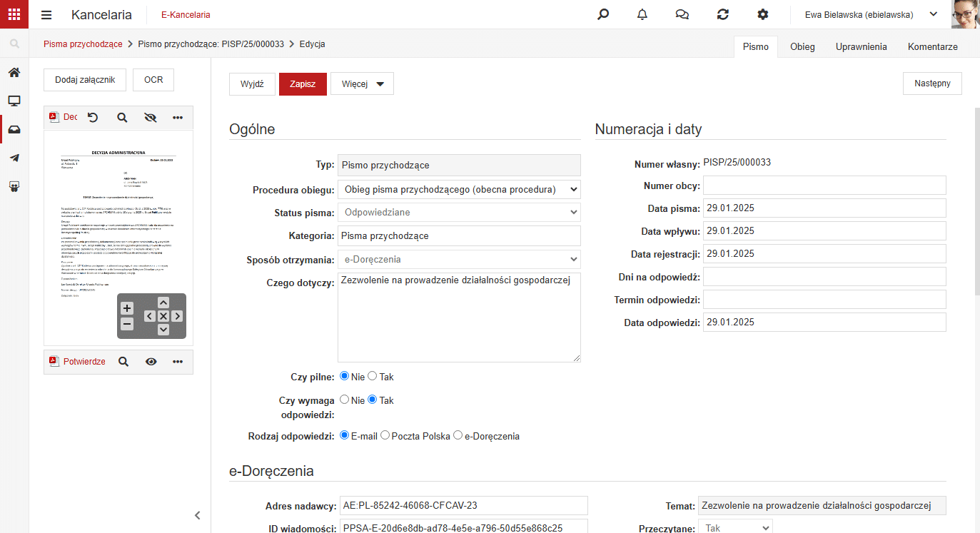This screenshot has height=533, width=980.
Task: Switch to the Obieg tab
Action: pyautogui.click(x=802, y=46)
